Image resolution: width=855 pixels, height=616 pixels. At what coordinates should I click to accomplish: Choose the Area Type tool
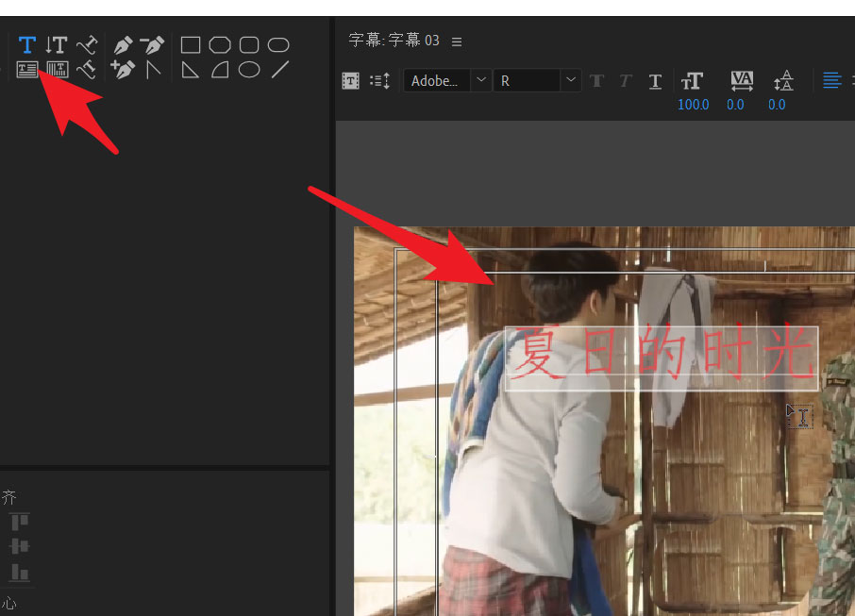(27, 69)
